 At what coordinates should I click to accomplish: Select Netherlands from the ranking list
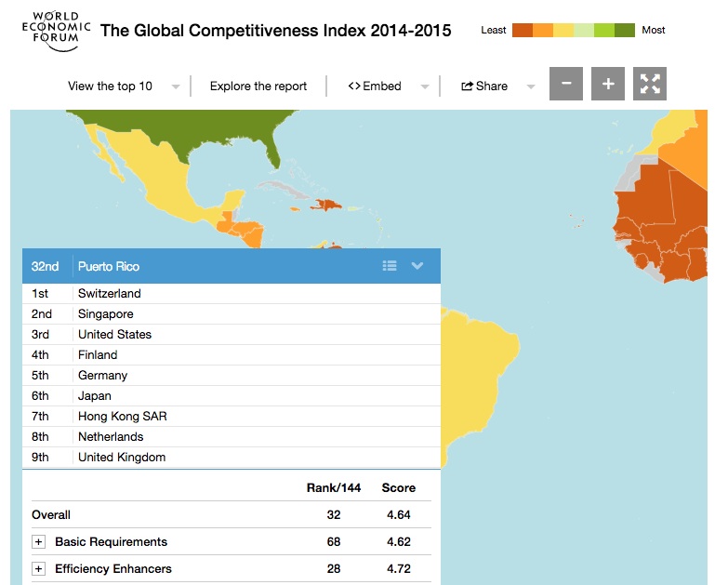coord(232,436)
